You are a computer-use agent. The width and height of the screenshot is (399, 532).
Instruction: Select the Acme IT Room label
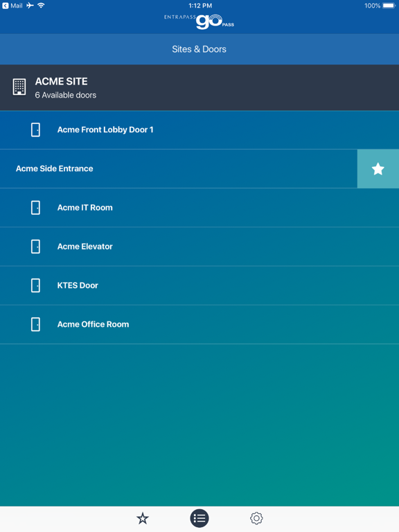[x=85, y=208]
